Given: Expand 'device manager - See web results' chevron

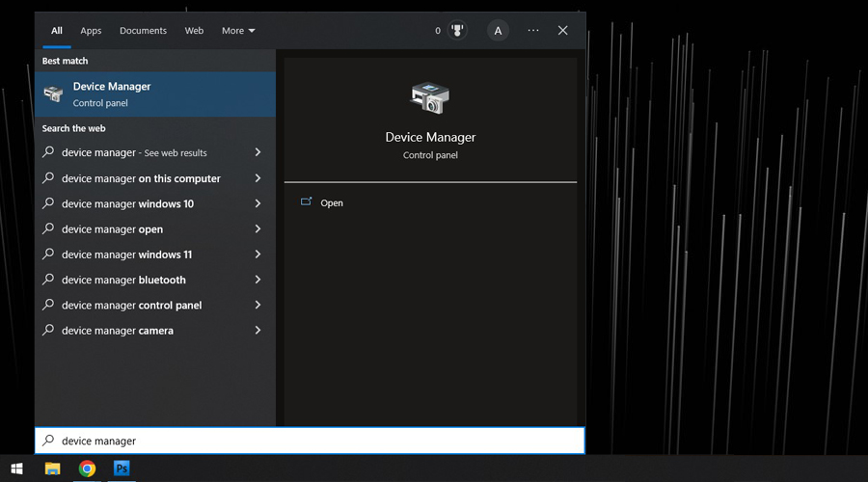Looking at the screenshot, I should [258, 152].
